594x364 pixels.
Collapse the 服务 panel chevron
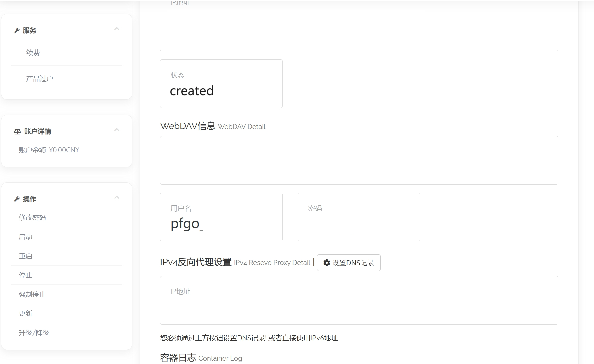coord(117,29)
